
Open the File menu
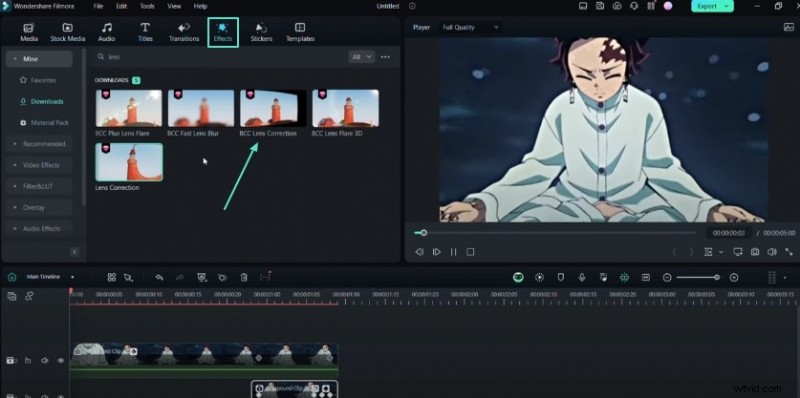[98, 6]
